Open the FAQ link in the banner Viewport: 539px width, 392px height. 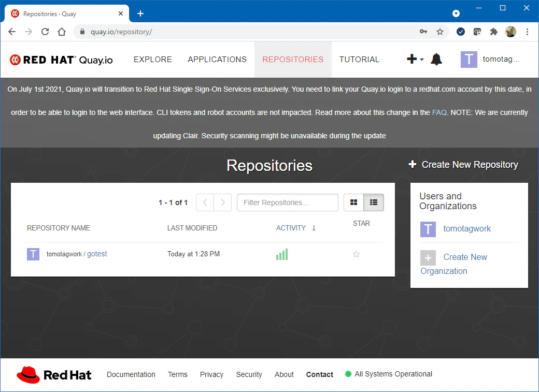pos(439,112)
